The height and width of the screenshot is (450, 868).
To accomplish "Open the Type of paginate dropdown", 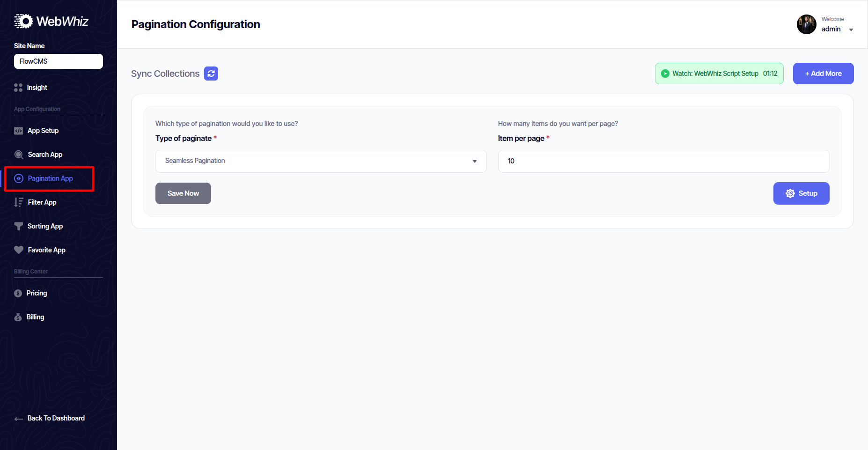I will pos(321,161).
